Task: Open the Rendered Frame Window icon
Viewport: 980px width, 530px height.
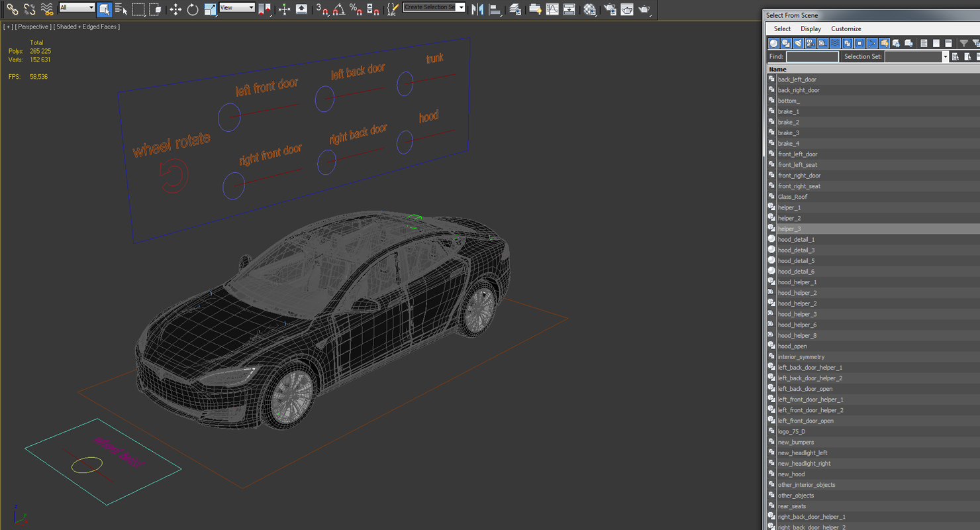Action: coord(626,9)
